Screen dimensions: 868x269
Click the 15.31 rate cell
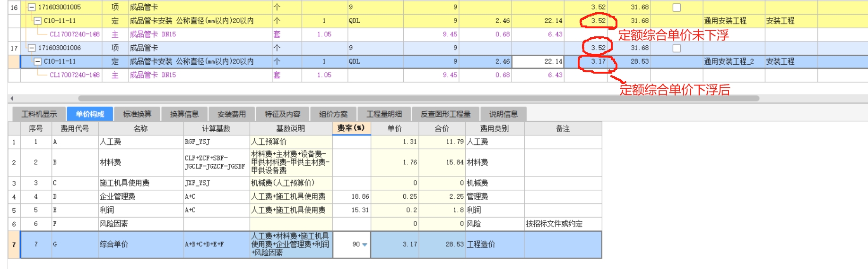click(x=352, y=210)
